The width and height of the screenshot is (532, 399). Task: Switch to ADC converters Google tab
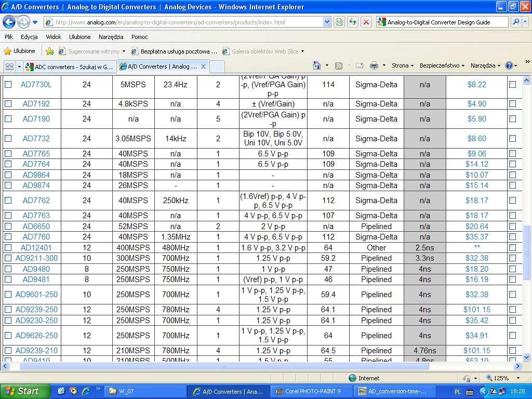click(70, 66)
